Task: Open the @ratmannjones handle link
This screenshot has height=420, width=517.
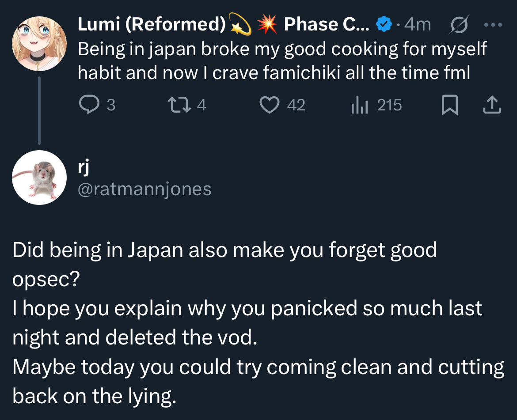Action: point(144,189)
